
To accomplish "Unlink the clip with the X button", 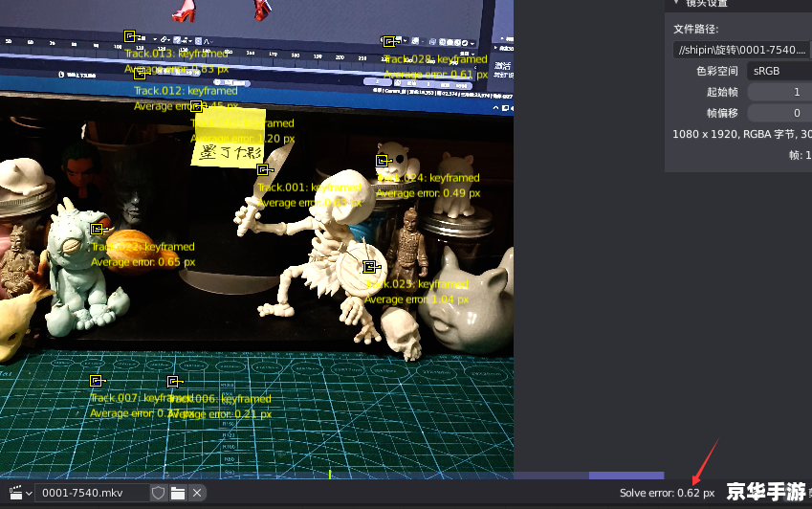I will coord(197,493).
